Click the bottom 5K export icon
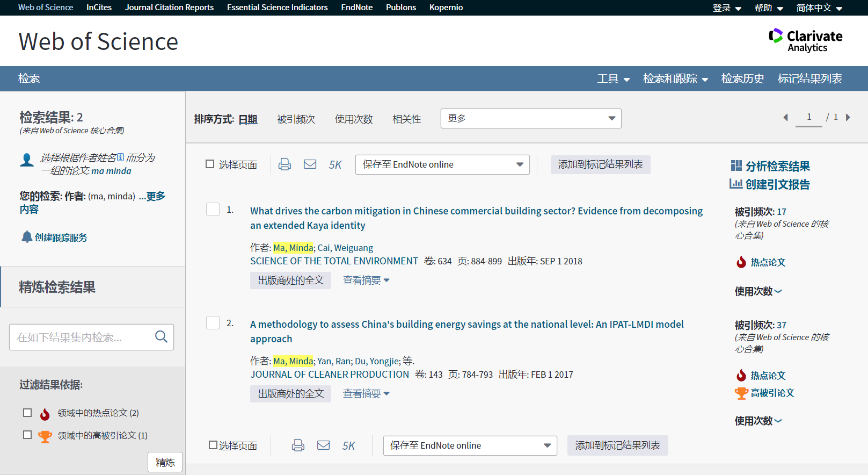Viewport: 868px width, 475px height. pyautogui.click(x=349, y=446)
